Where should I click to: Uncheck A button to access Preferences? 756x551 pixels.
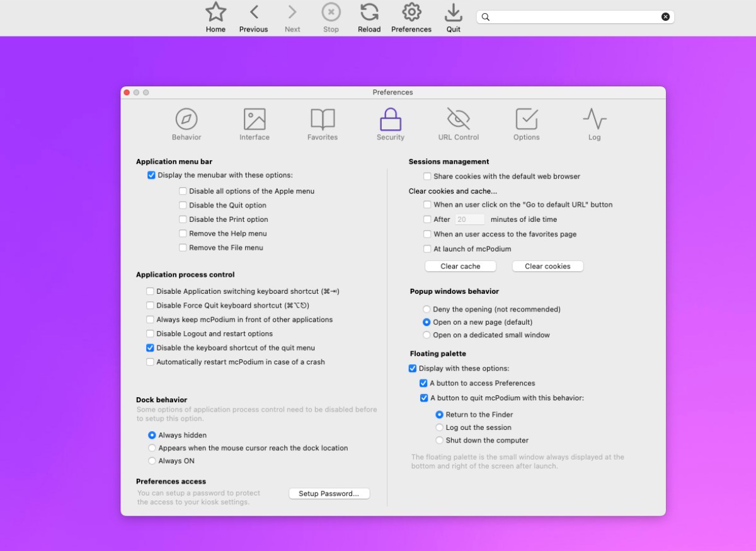(423, 383)
